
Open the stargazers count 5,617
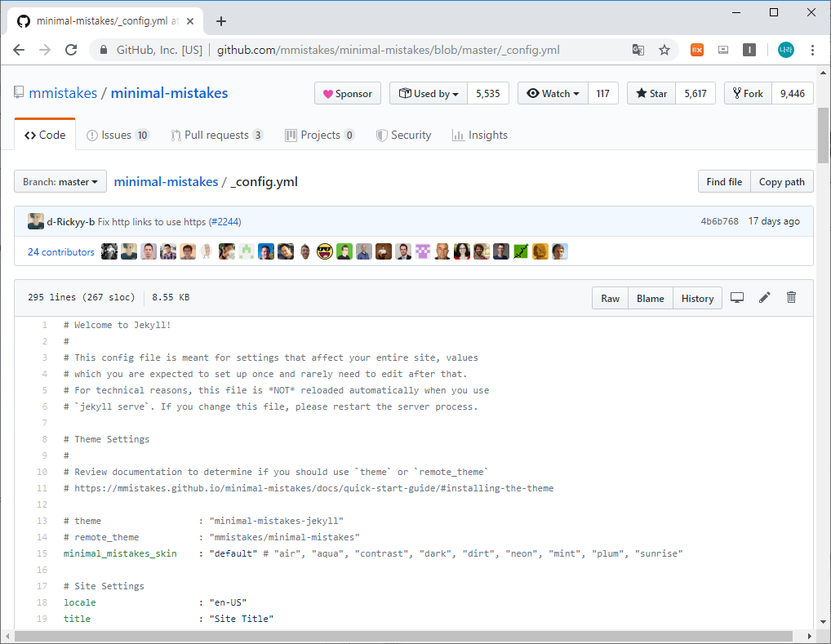tap(695, 94)
